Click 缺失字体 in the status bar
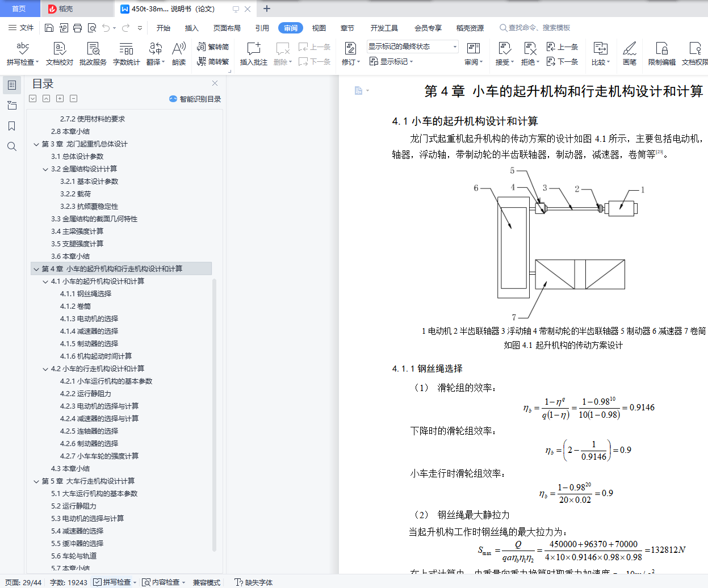The image size is (708, 588). [x=253, y=582]
